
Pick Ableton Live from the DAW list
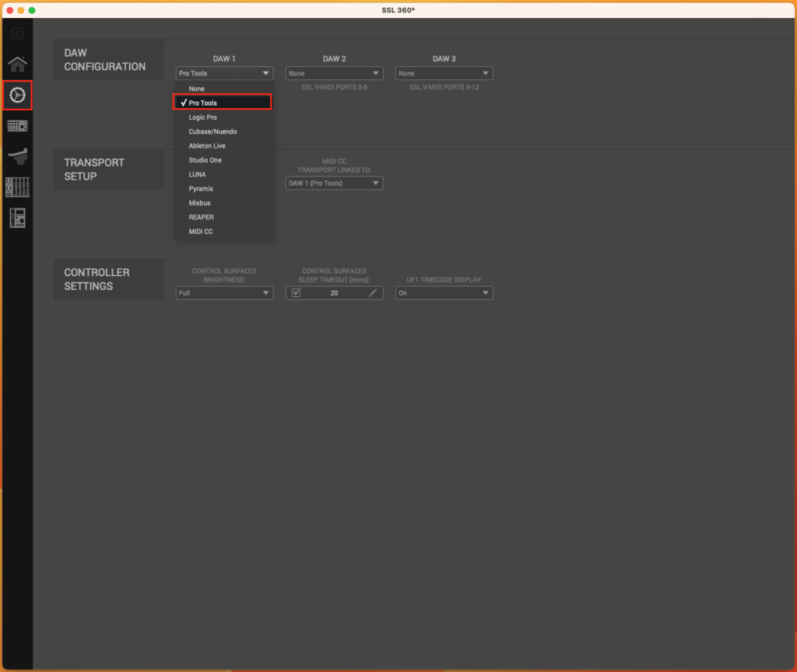pyautogui.click(x=224, y=145)
